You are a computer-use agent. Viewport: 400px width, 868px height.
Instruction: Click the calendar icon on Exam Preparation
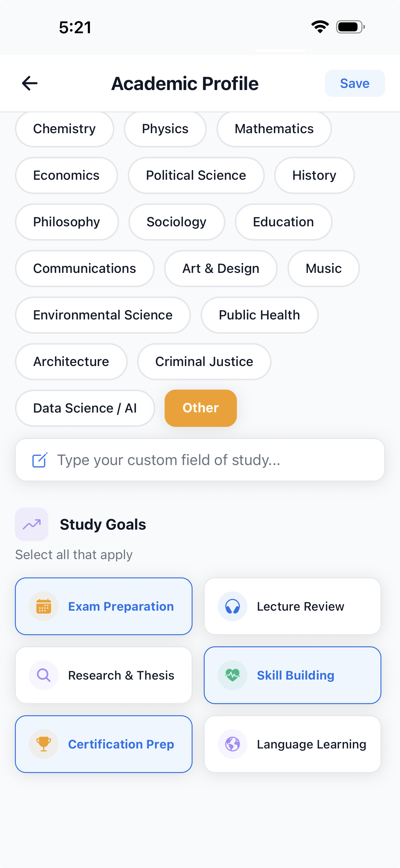tap(44, 606)
